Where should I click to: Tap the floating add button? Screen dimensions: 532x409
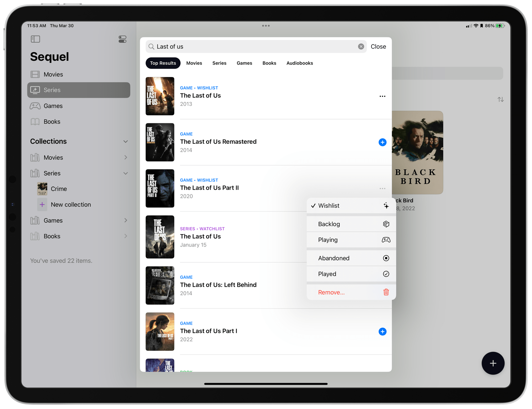tap(493, 363)
